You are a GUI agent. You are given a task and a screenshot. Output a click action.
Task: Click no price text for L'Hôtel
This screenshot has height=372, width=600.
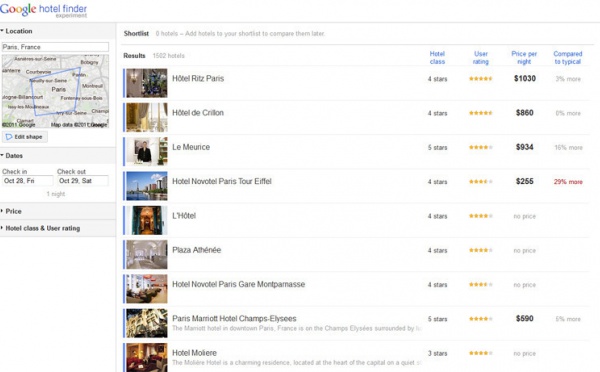point(525,217)
